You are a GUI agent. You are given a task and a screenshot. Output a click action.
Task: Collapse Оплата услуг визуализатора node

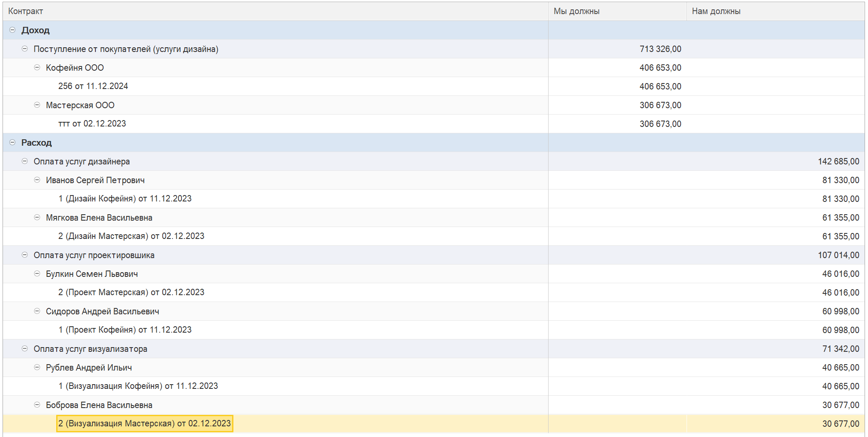coord(25,348)
